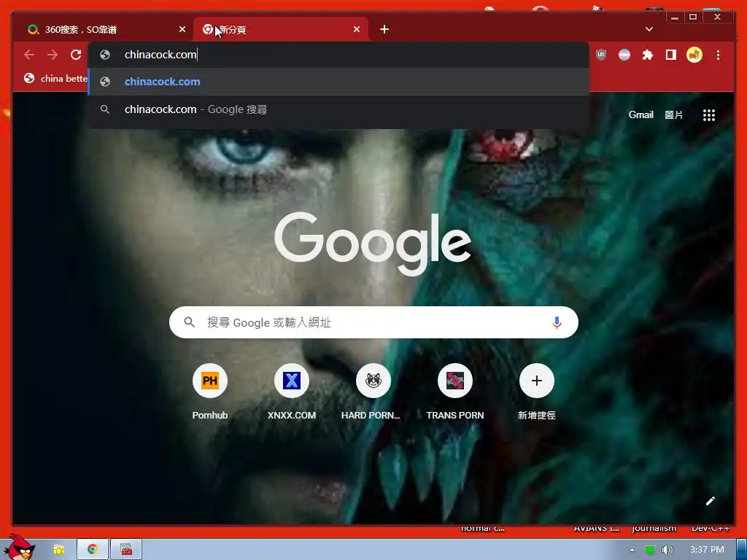The image size is (747, 560).
Task: Open the 圖片 images link
Action: [673, 114]
